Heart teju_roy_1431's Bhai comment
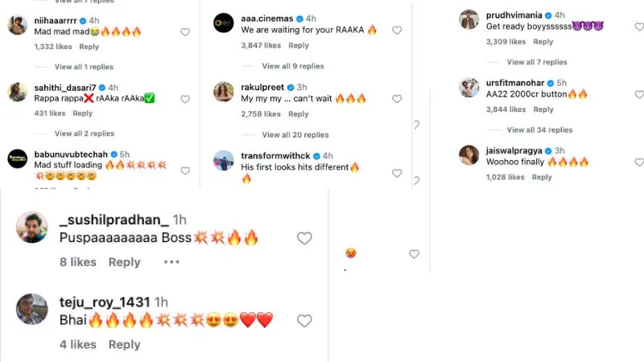Screen dimensions: 644x362 point(304,321)
